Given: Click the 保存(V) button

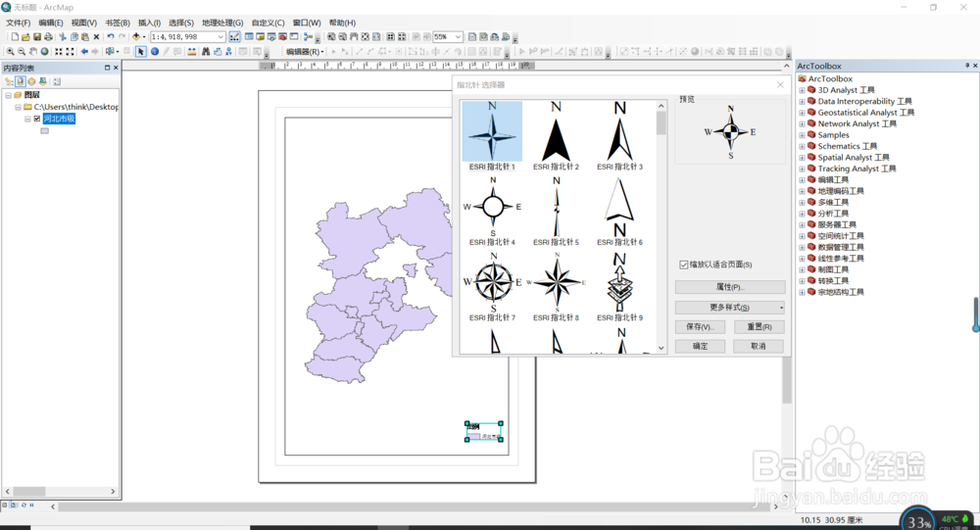Looking at the screenshot, I should (700, 327).
